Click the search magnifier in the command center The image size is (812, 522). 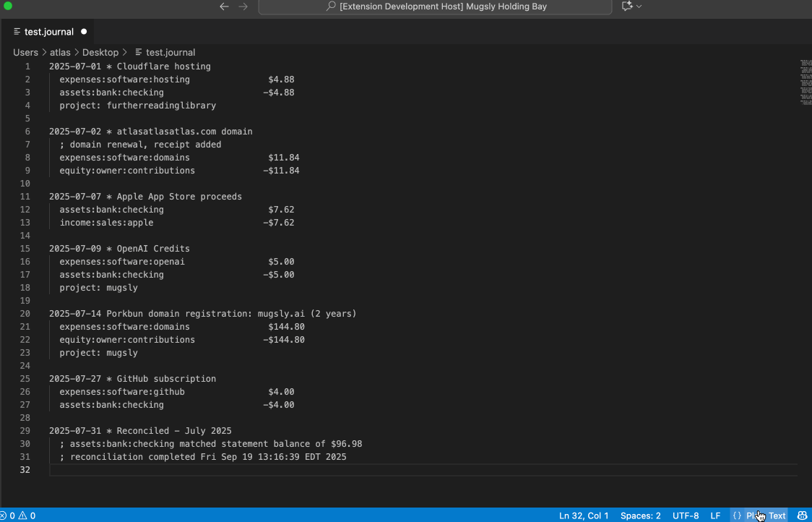pyautogui.click(x=330, y=7)
